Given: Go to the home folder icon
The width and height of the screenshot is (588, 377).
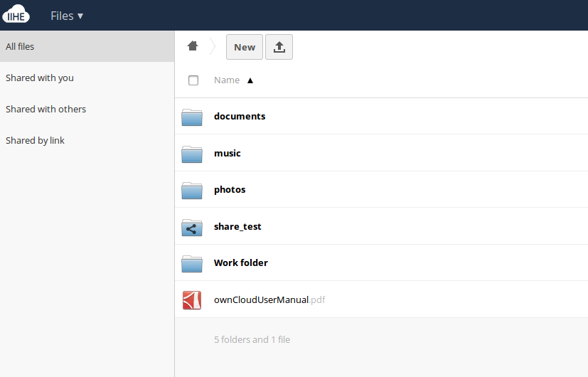Looking at the screenshot, I should tap(192, 46).
